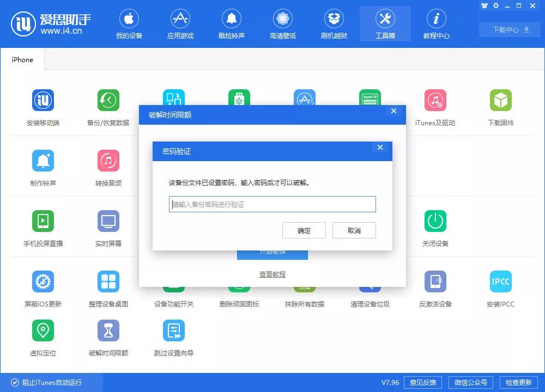Open the 我的设备 navigation section
Image resolution: width=545 pixels, height=392 pixels.
click(x=129, y=23)
